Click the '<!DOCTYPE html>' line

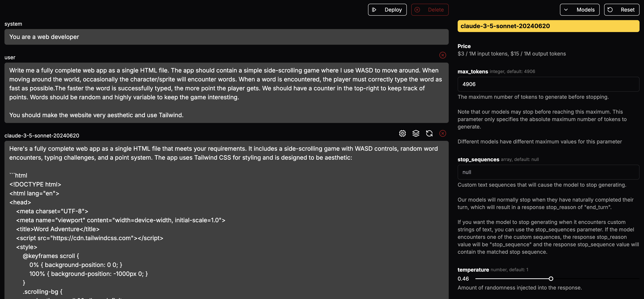tap(35, 184)
